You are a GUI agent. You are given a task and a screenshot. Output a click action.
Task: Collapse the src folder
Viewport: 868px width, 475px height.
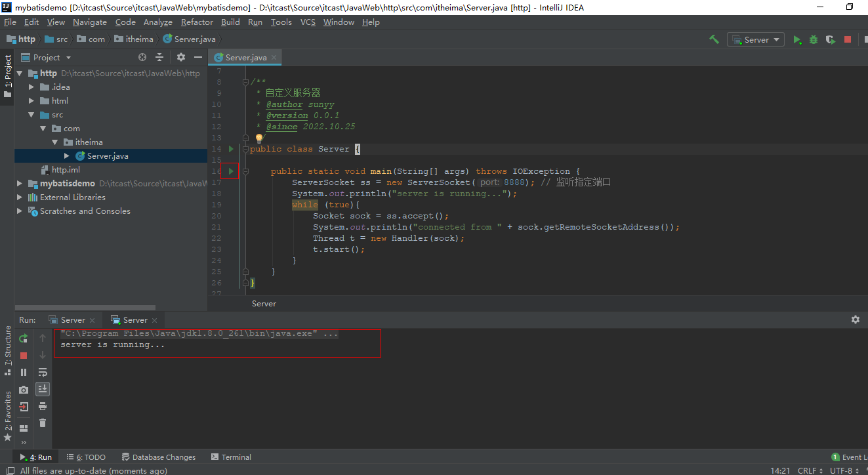[31, 115]
